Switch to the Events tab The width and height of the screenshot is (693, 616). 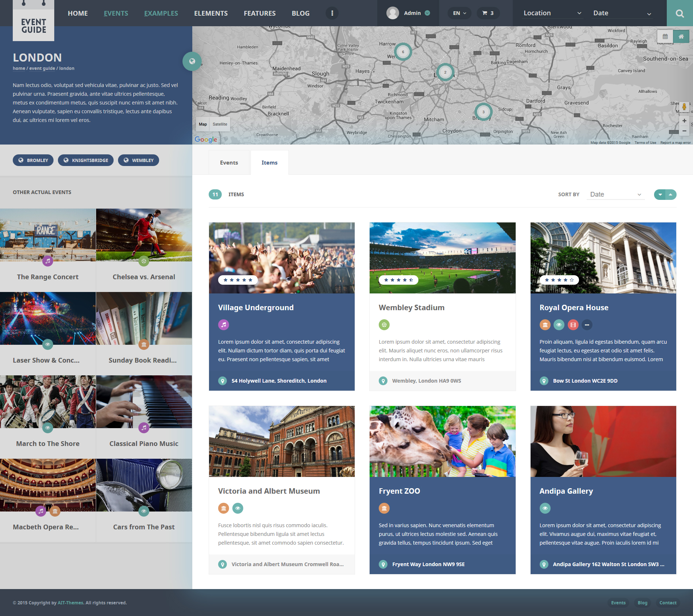[229, 163]
